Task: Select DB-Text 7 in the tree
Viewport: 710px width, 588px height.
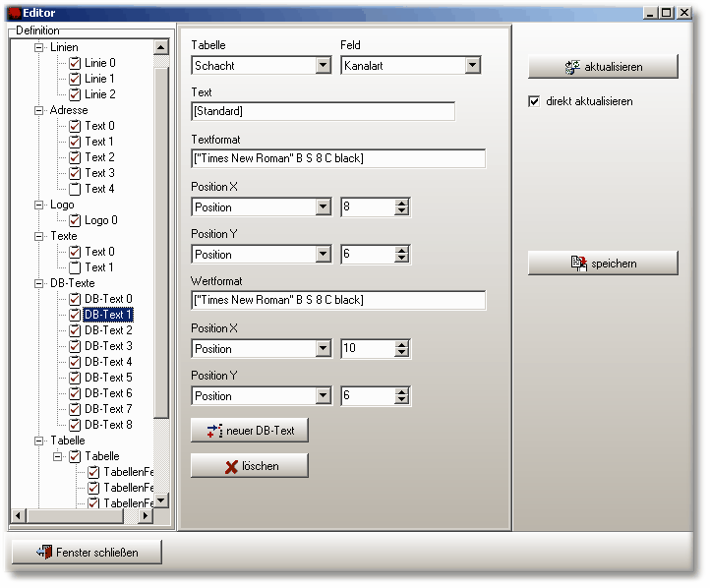Action: tap(108, 409)
